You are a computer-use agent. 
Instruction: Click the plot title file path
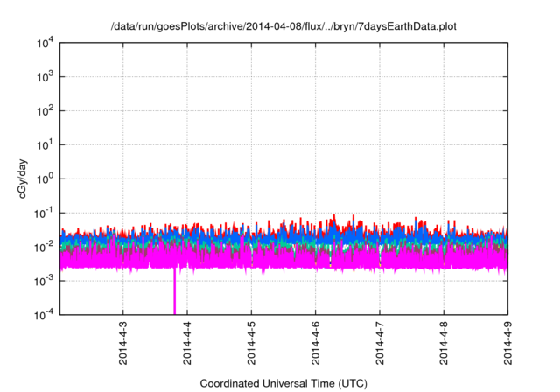point(283,26)
